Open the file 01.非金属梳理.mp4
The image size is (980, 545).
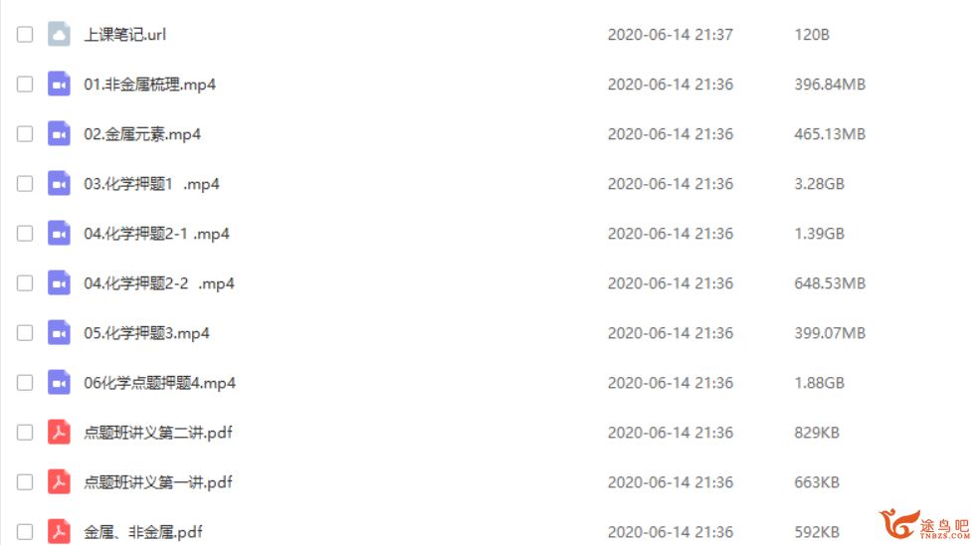click(x=150, y=85)
